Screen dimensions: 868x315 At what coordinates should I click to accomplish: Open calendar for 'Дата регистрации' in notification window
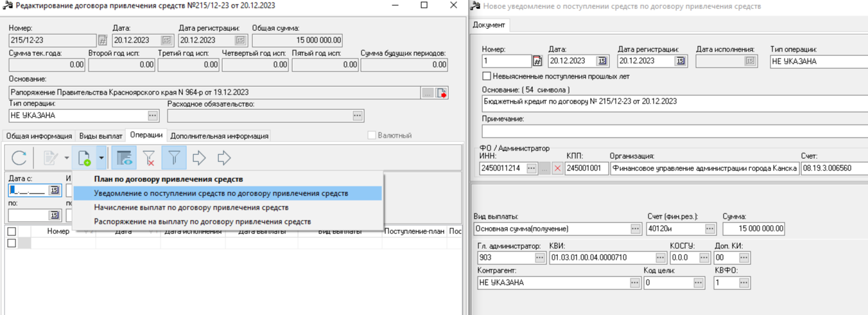(681, 61)
